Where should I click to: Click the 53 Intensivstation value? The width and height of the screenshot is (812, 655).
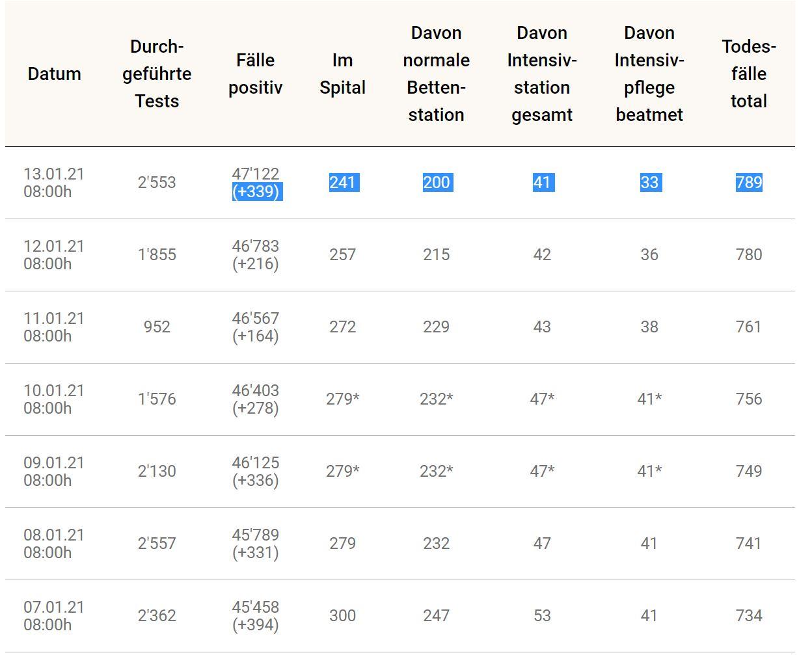tap(542, 616)
